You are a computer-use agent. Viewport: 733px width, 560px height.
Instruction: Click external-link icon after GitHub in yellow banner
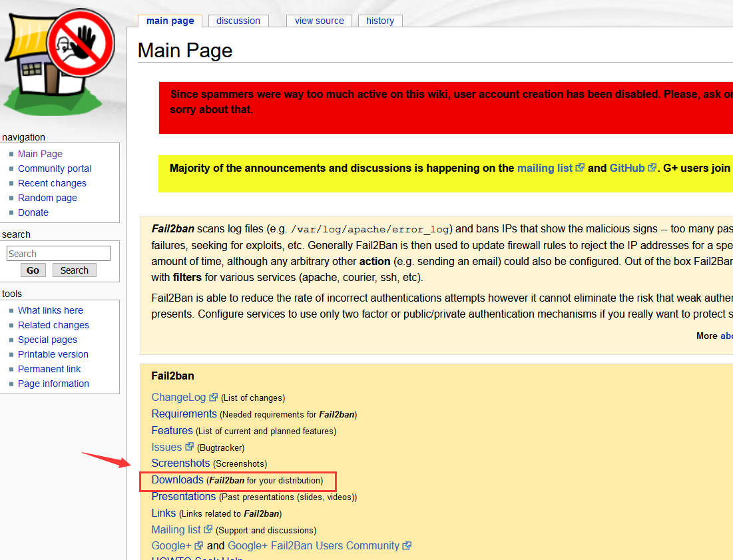click(x=652, y=167)
